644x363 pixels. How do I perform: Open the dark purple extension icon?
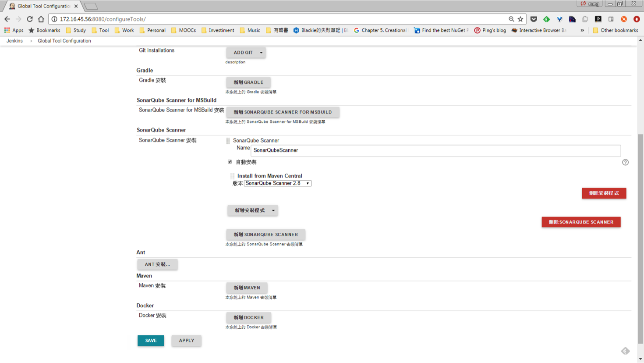pos(572,19)
